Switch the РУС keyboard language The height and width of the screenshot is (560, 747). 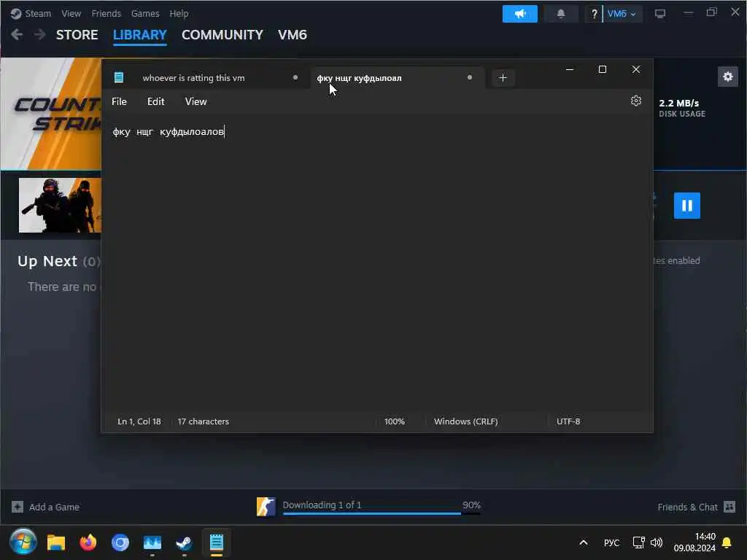pos(611,542)
